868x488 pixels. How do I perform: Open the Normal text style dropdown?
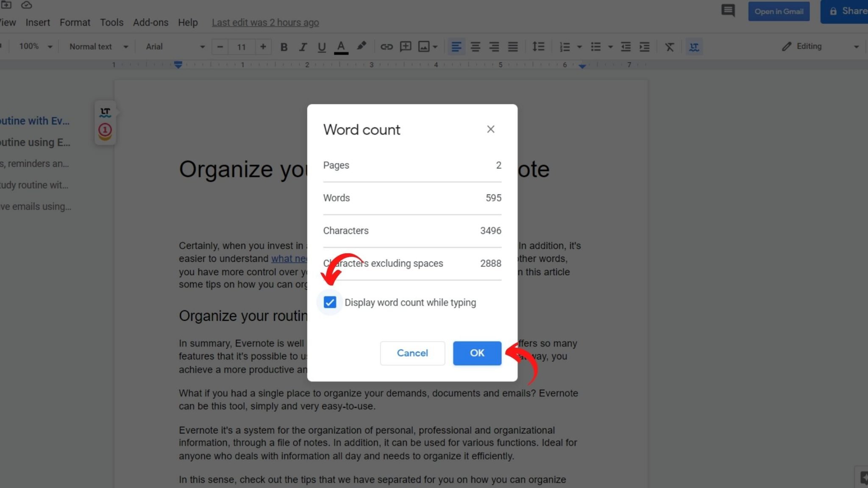pos(99,47)
